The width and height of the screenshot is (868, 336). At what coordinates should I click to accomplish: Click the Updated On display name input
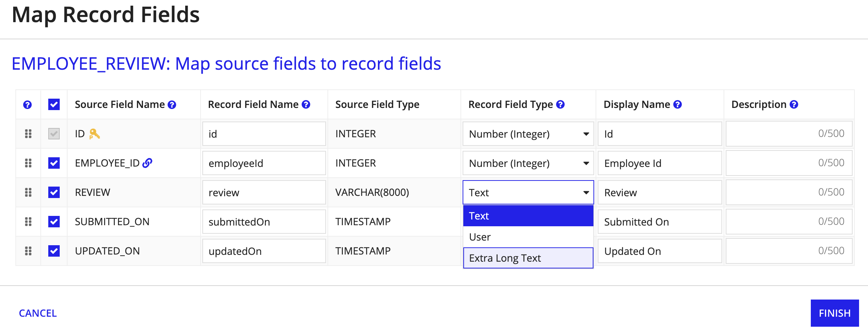click(x=660, y=251)
